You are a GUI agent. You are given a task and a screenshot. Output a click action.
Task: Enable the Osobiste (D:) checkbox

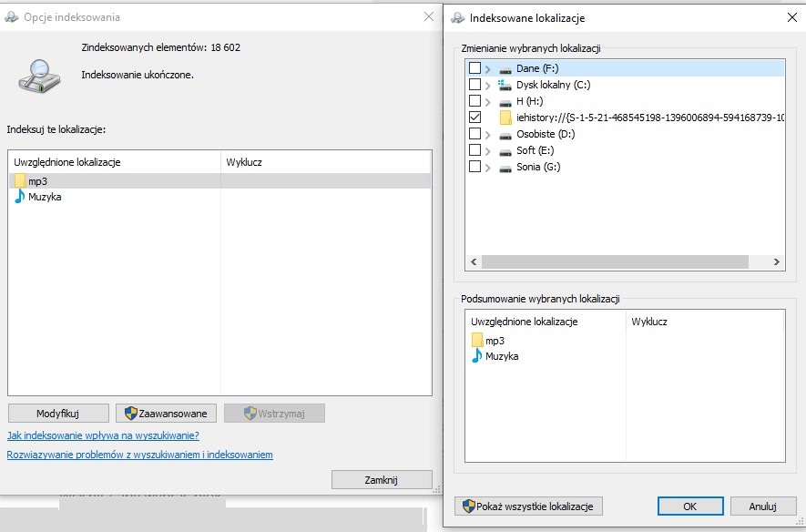(474, 134)
